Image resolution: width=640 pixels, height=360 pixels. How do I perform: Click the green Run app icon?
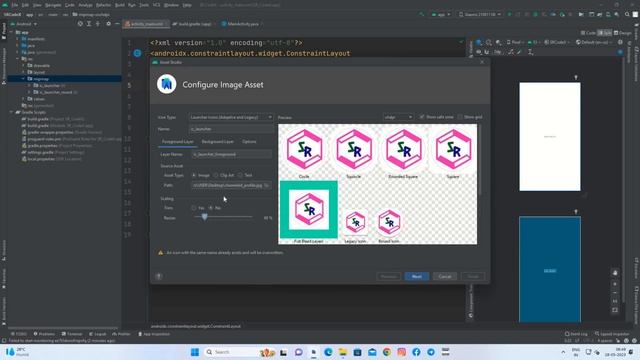509,14
